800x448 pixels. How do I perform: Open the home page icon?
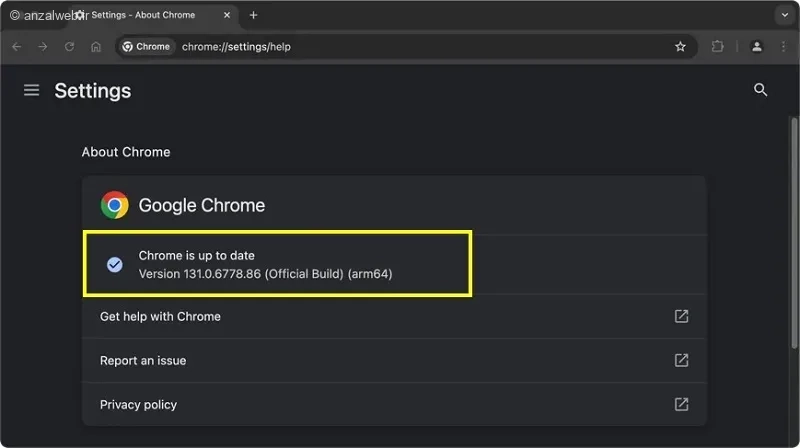tap(96, 47)
